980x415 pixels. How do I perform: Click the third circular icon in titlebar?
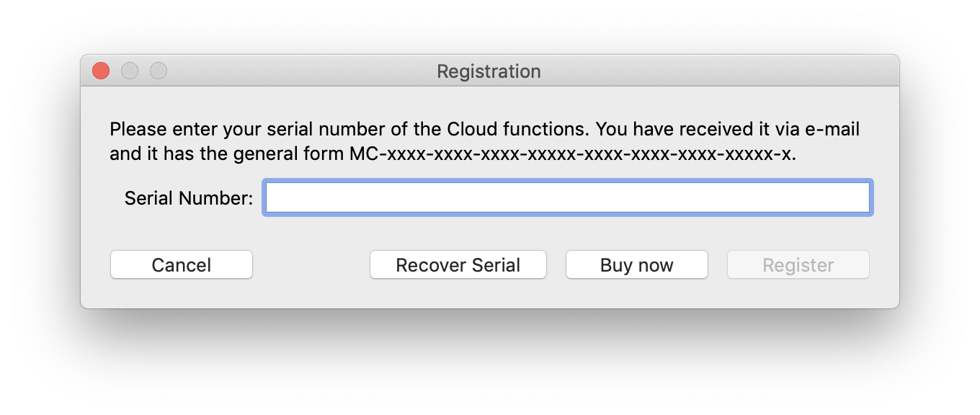pos(158,71)
